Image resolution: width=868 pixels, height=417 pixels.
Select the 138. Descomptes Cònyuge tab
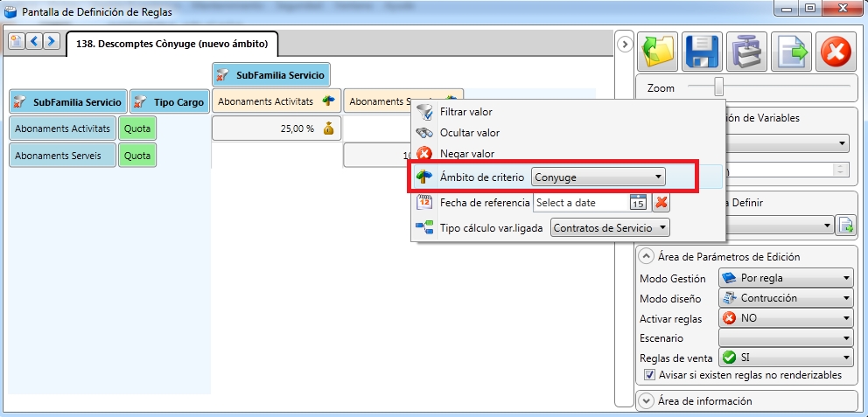click(x=171, y=45)
